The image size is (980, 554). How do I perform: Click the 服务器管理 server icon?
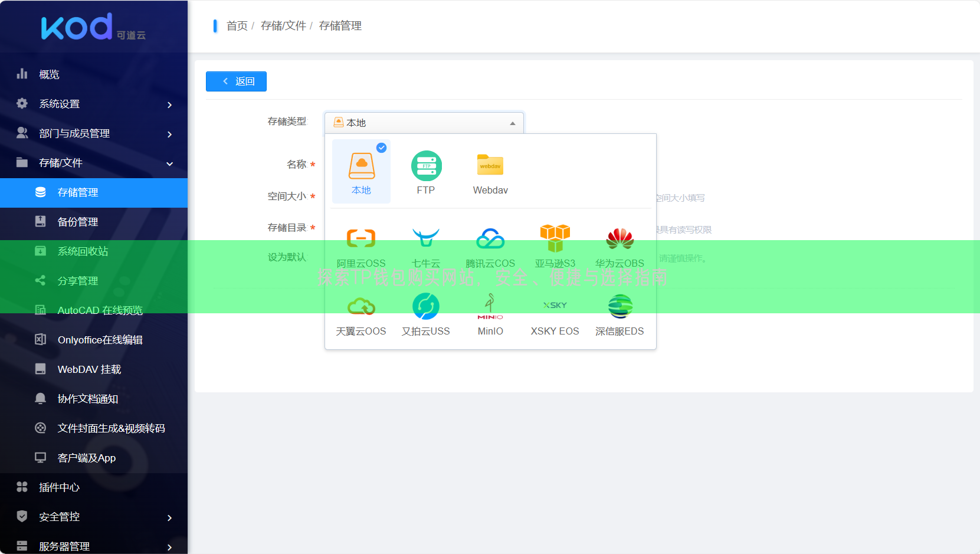22,546
